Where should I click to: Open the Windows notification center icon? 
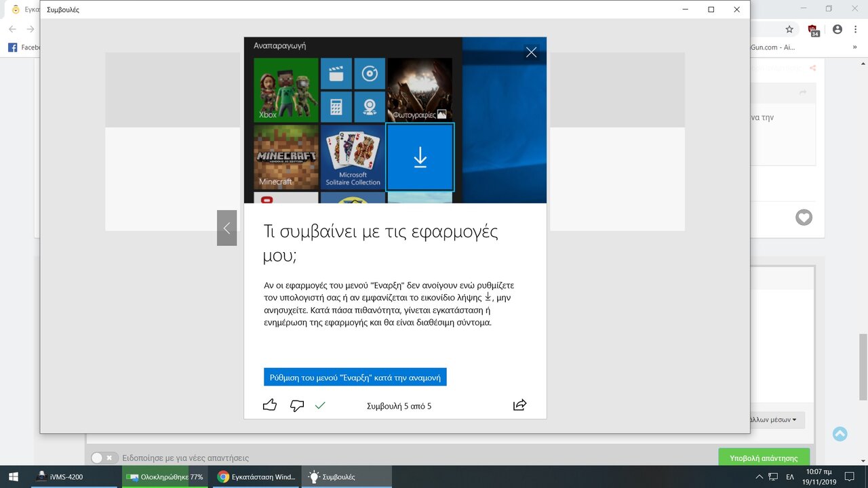(850, 477)
